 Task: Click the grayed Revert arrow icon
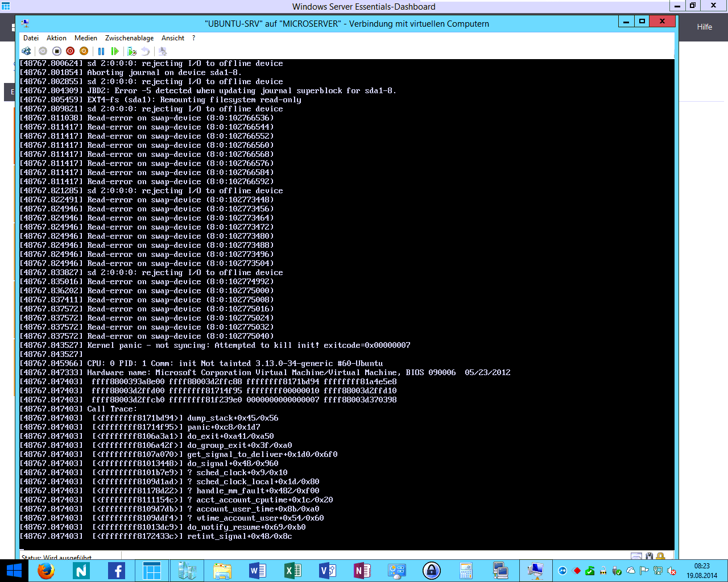tap(146, 51)
